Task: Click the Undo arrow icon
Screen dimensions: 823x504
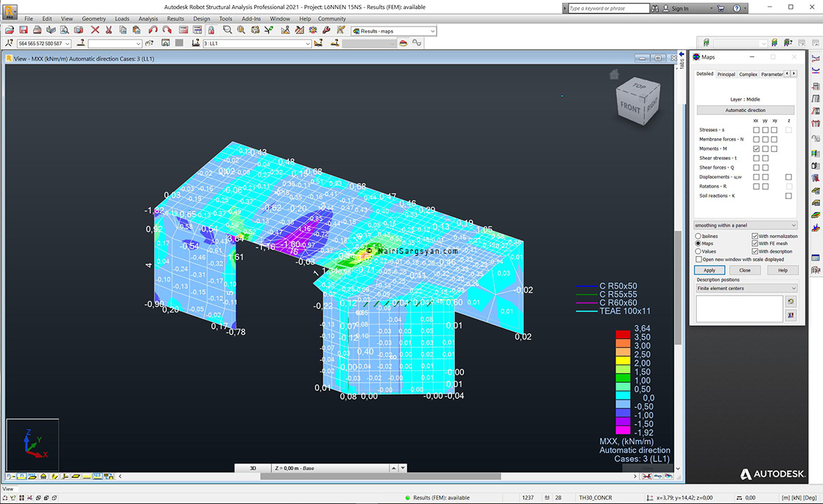Action: coord(153,30)
